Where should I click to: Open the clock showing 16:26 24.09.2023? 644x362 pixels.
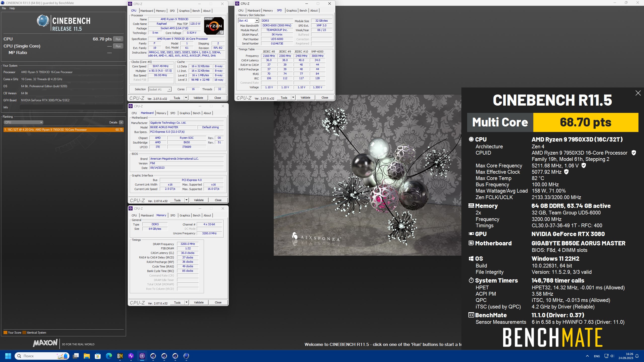626,356
